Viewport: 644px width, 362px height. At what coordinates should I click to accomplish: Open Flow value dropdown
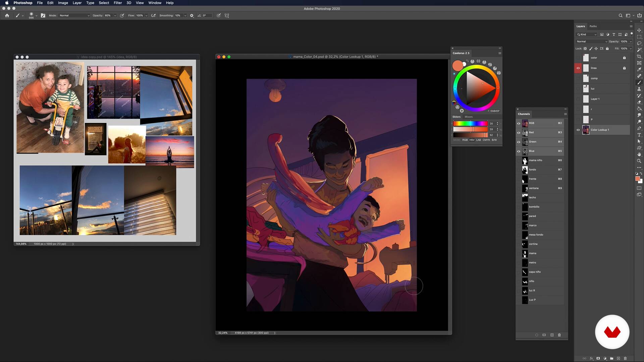click(146, 15)
